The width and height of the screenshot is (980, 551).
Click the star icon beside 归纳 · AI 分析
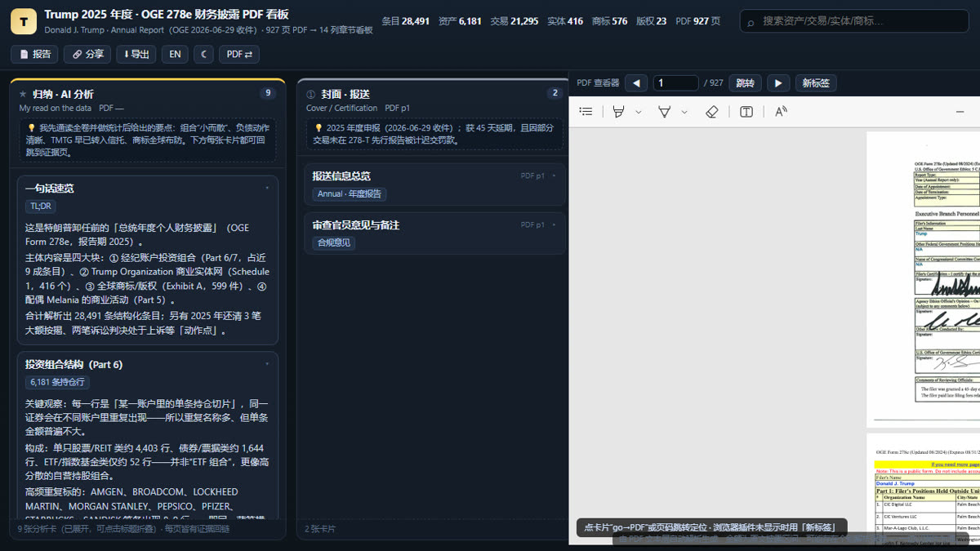(23, 94)
